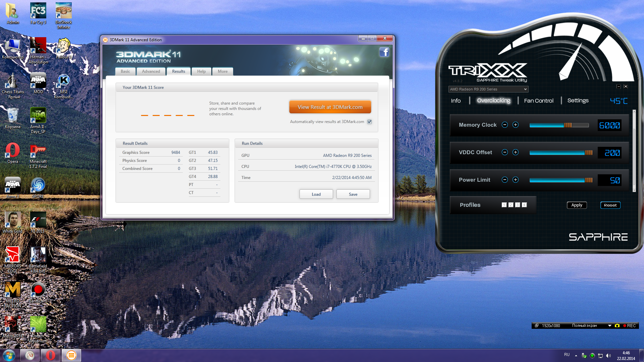Select TRIXX profile slot 1
Image resolution: width=644 pixels, height=362 pixels.
coord(504,205)
